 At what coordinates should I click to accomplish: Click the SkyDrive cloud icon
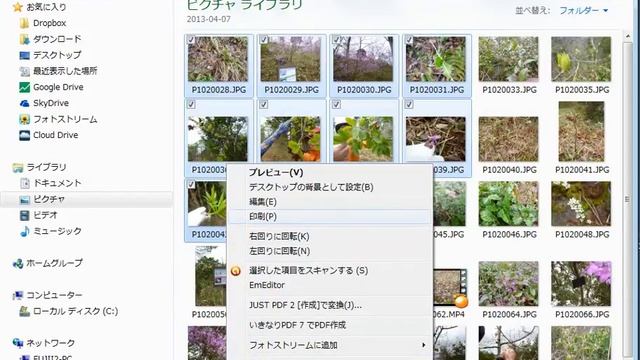click(24, 103)
